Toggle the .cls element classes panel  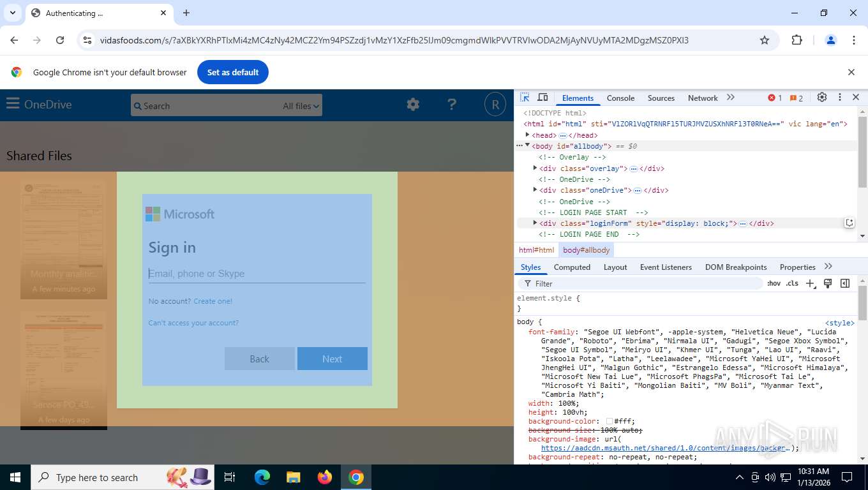[x=792, y=283]
